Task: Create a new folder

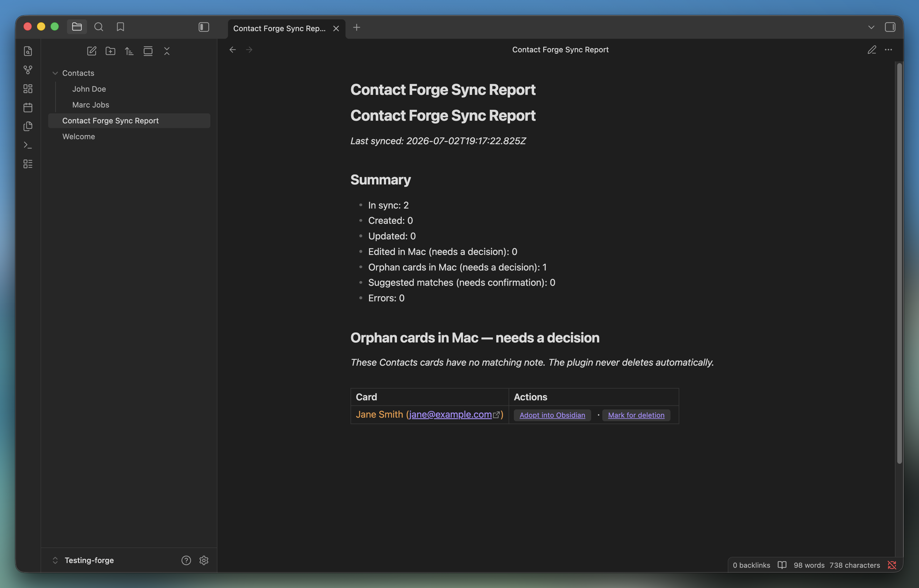Action: pyautogui.click(x=110, y=51)
